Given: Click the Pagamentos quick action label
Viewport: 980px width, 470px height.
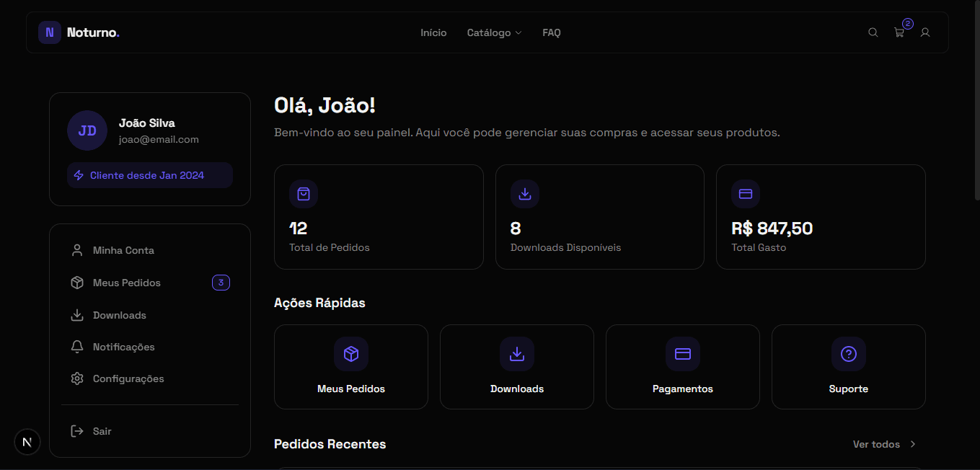Looking at the screenshot, I should click(x=683, y=389).
